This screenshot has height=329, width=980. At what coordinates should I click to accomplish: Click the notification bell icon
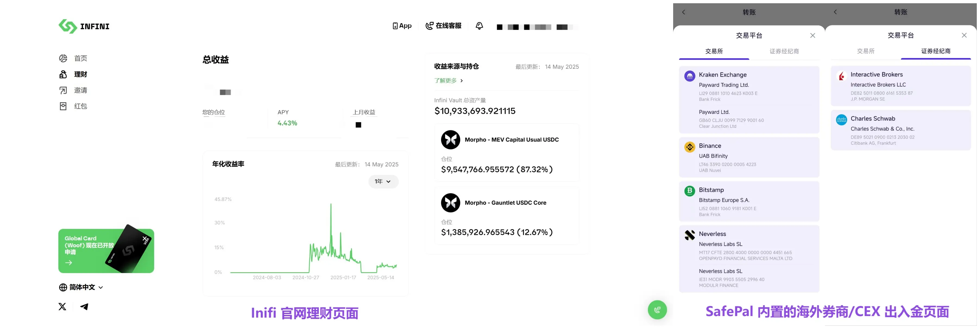point(479,26)
